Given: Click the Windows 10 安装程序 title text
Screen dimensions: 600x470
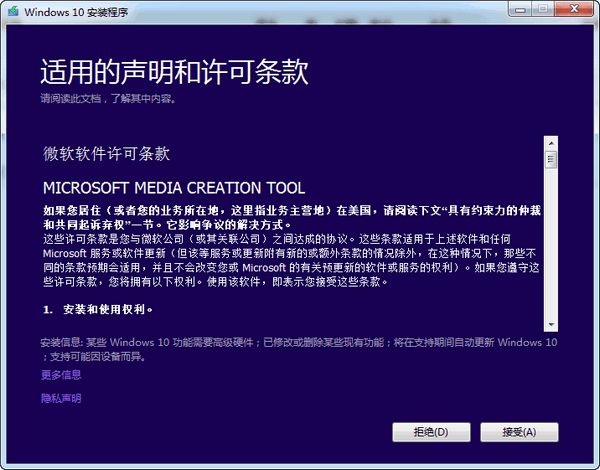Looking at the screenshot, I should pyautogui.click(x=76, y=12).
